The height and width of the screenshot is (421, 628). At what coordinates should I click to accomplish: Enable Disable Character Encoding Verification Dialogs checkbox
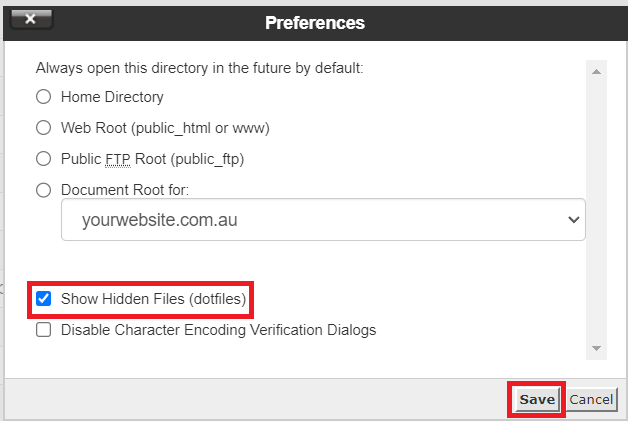[x=44, y=330]
